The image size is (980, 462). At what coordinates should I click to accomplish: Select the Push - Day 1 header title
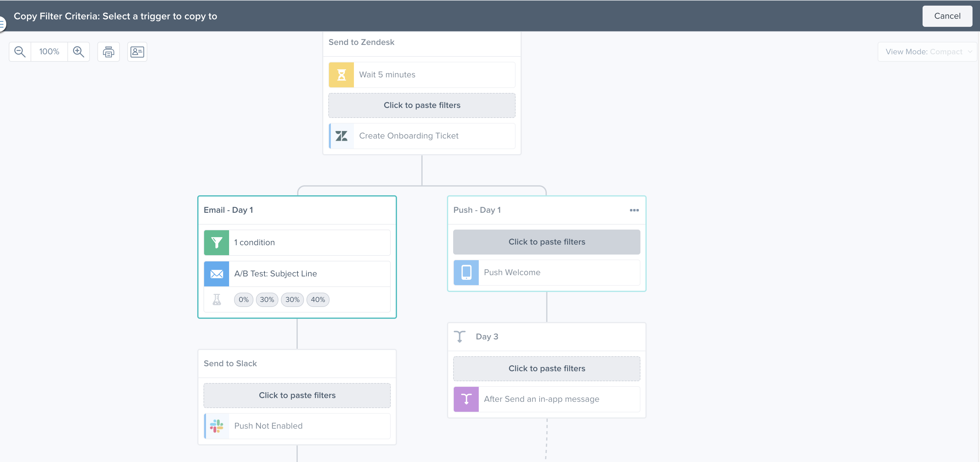pos(477,210)
